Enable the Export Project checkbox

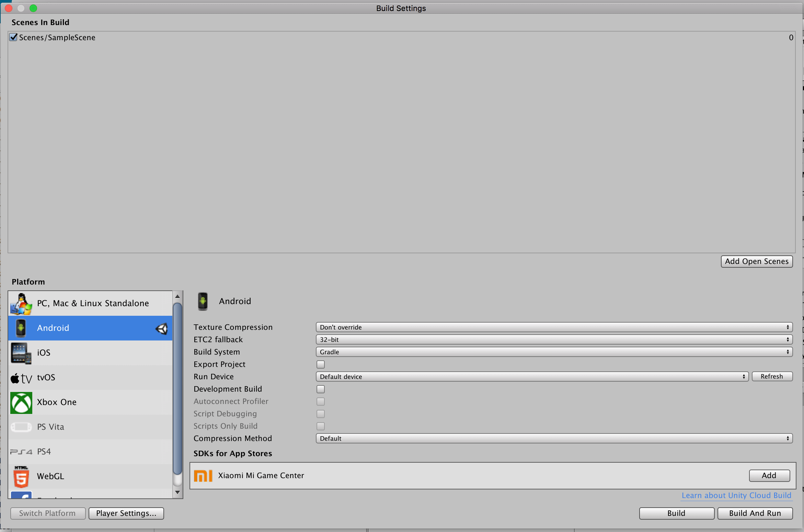pos(321,364)
